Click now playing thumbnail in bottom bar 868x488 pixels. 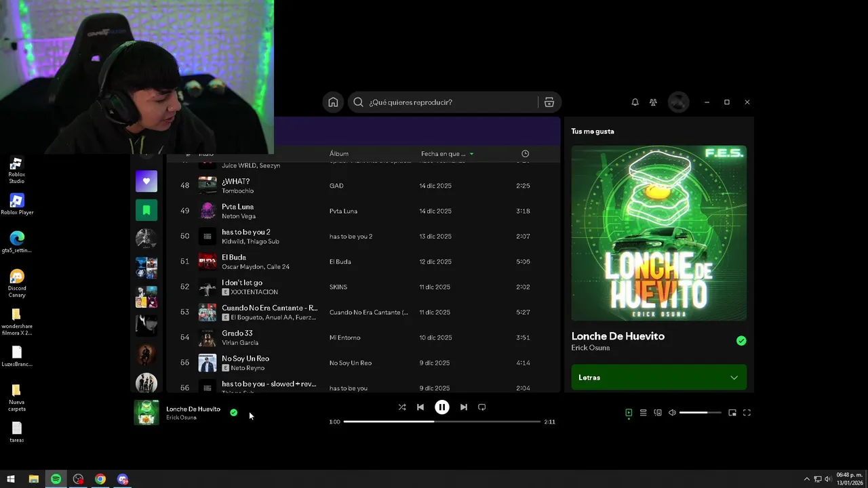(146, 412)
